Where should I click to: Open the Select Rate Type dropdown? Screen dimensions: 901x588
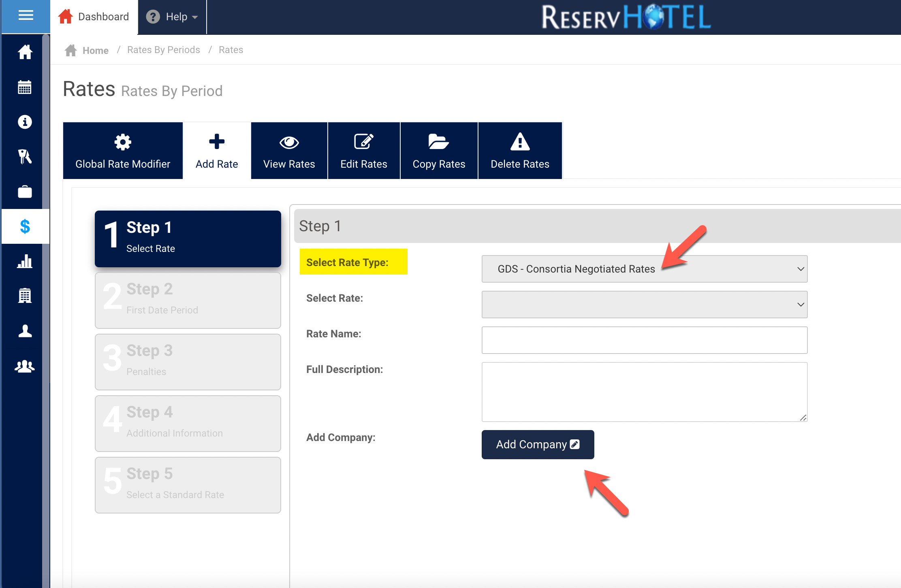644,269
